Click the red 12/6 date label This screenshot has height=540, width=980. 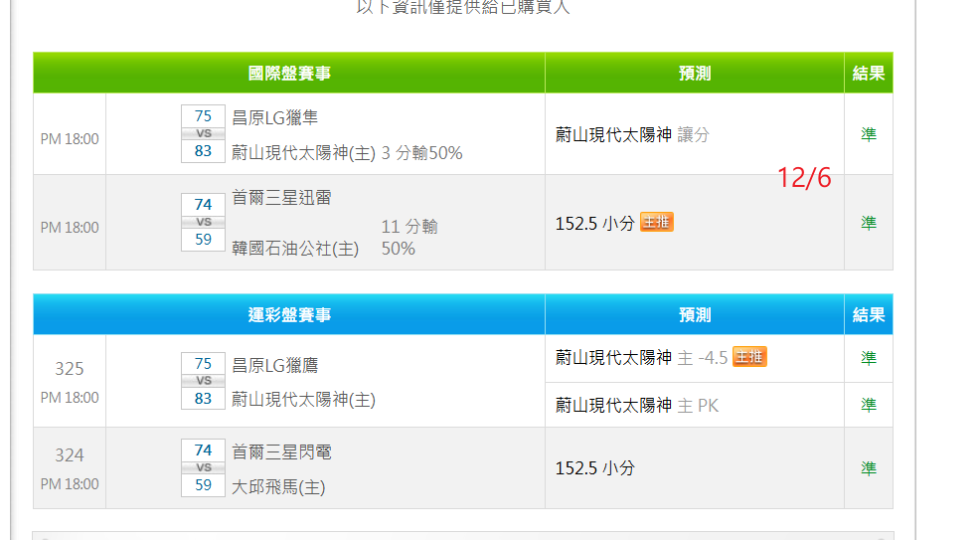804,178
